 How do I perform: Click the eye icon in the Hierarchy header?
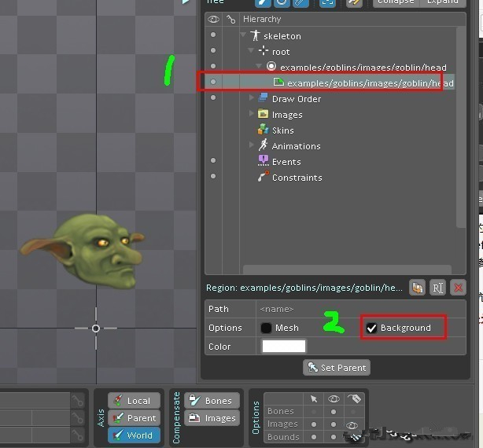coord(213,20)
